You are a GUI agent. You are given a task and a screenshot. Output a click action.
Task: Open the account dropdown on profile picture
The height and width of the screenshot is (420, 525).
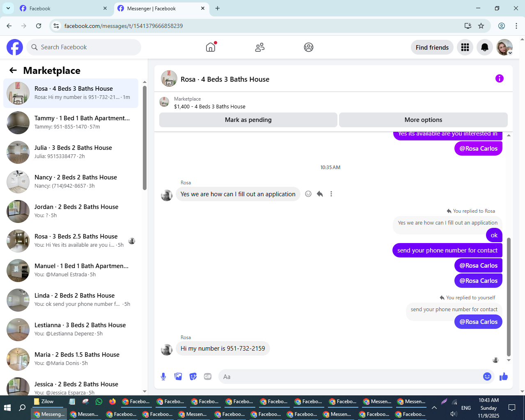510,53
